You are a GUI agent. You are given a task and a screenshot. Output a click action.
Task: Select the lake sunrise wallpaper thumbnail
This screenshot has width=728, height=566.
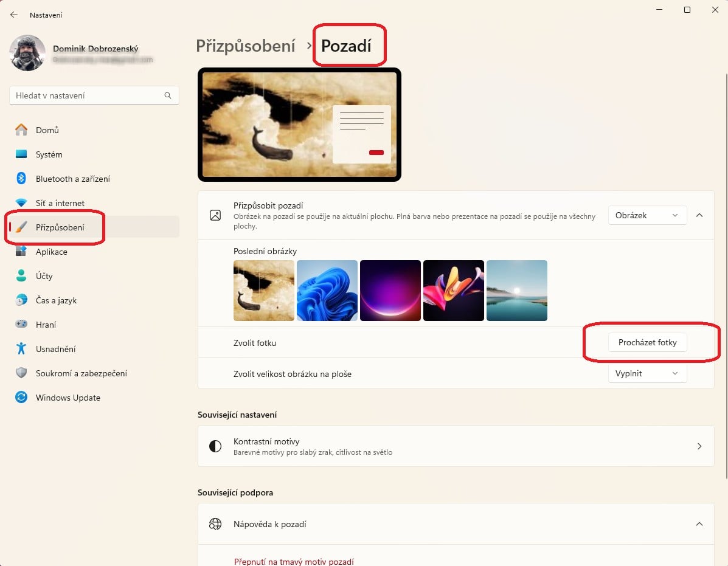pos(517,291)
